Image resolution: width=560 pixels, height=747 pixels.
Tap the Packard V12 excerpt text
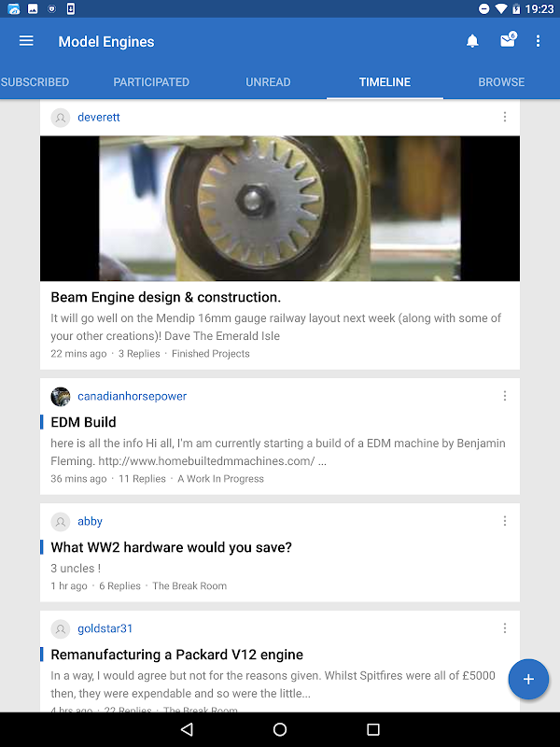tap(273, 684)
